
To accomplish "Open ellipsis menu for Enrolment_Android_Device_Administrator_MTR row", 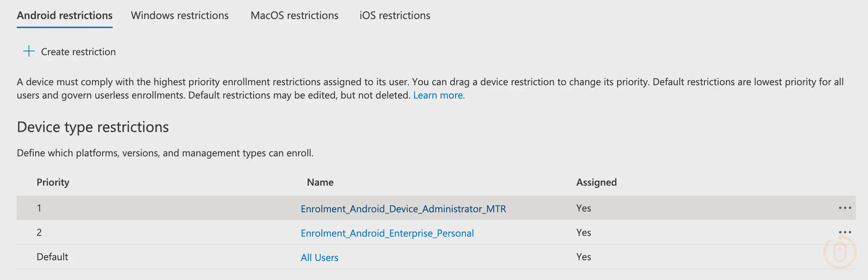I will point(845,208).
